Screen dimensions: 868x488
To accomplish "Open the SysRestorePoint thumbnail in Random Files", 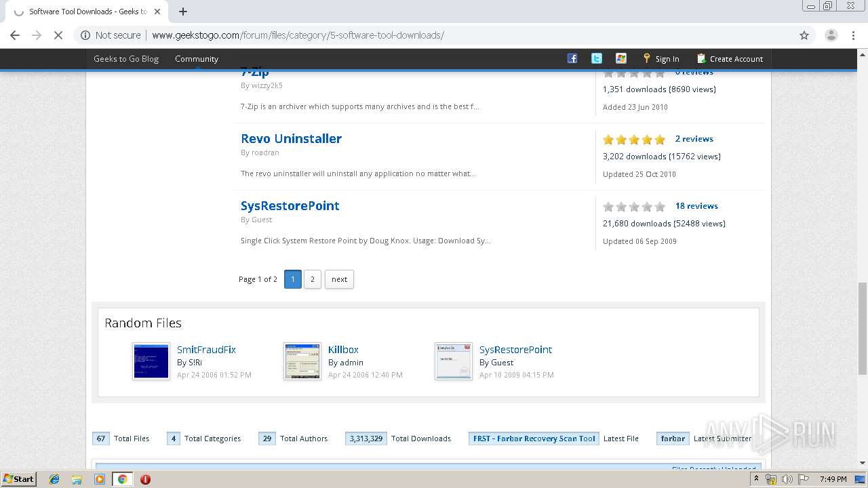I will (x=454, y=361).
